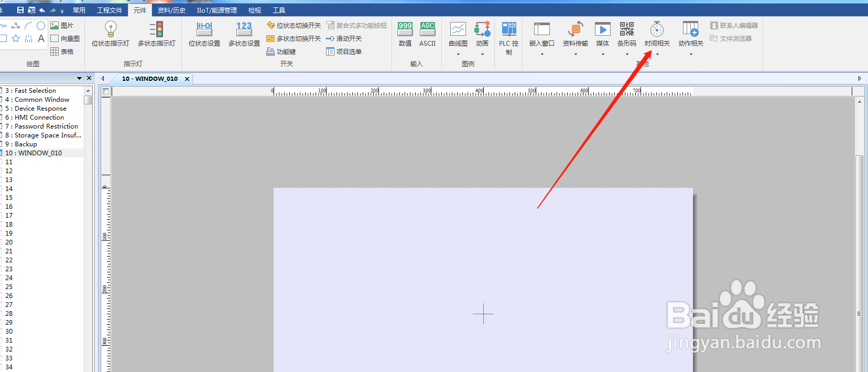Add a 位状态设置 set bit object
This screenshot has width=868, height=372.
[204, 34]
